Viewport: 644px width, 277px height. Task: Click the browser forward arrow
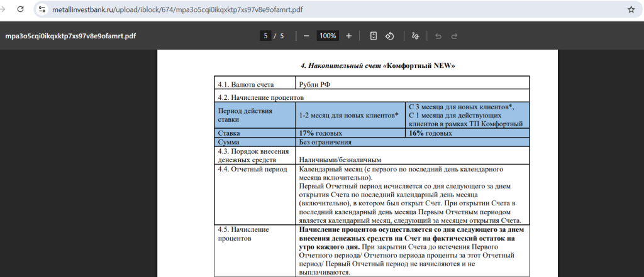(3, 9)
